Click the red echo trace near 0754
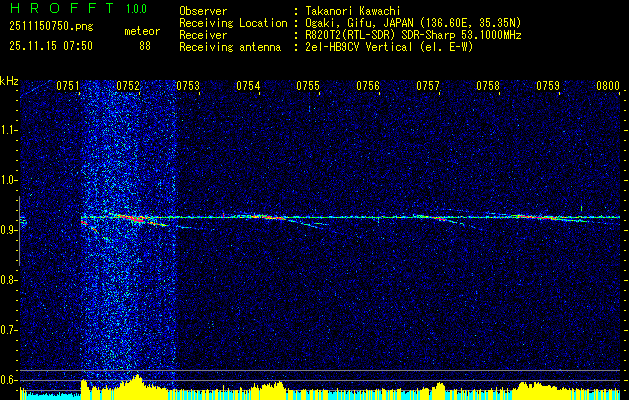The width and height of the screenshot is (629, 400). tap(267, 217)
